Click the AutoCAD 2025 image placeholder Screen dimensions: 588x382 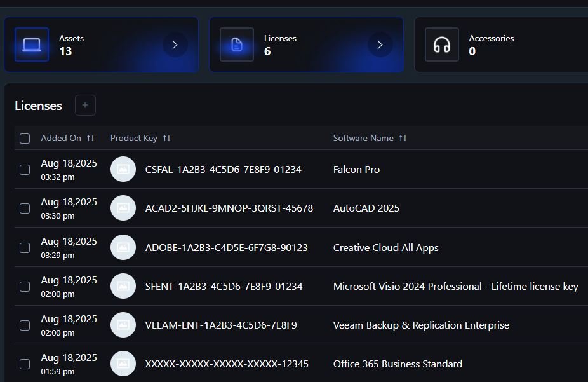click(x=123, y=208)
